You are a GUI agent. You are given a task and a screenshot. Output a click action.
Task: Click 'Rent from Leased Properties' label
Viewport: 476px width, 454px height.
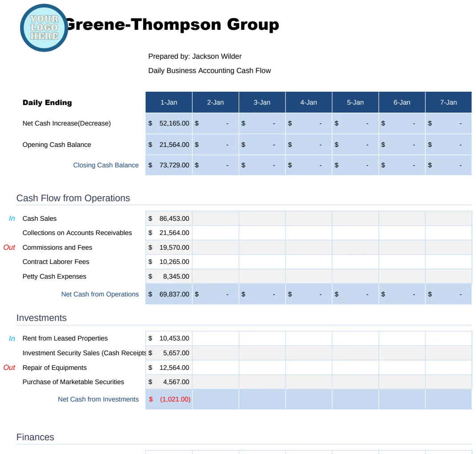point(65,338)
